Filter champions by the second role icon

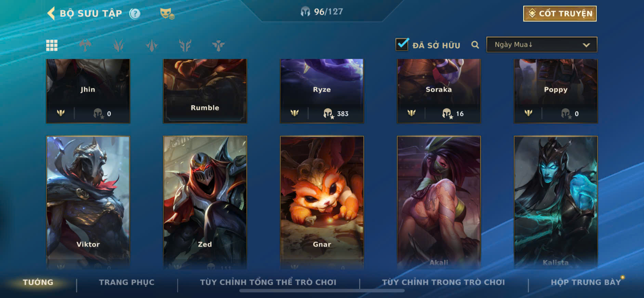(118, 45)
